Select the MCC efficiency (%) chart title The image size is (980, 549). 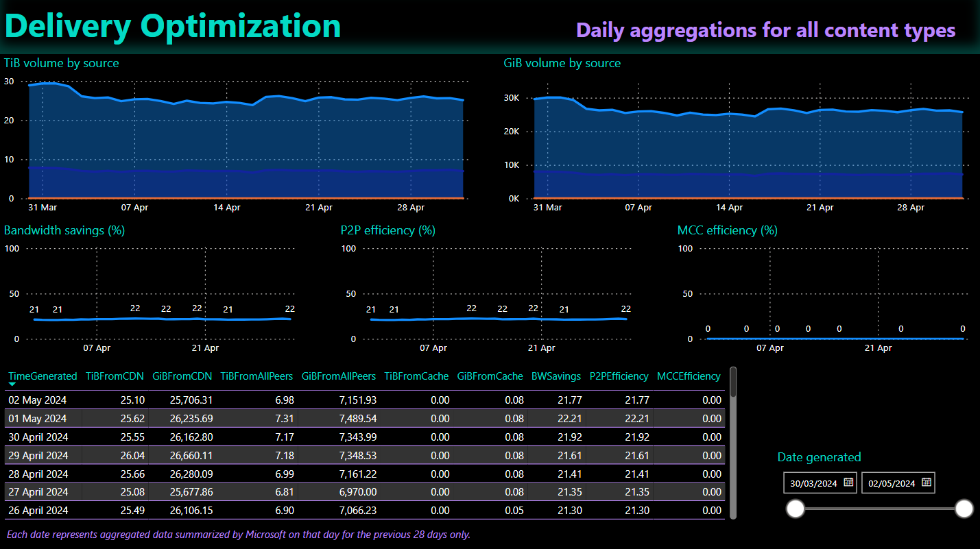coord(727,230)
